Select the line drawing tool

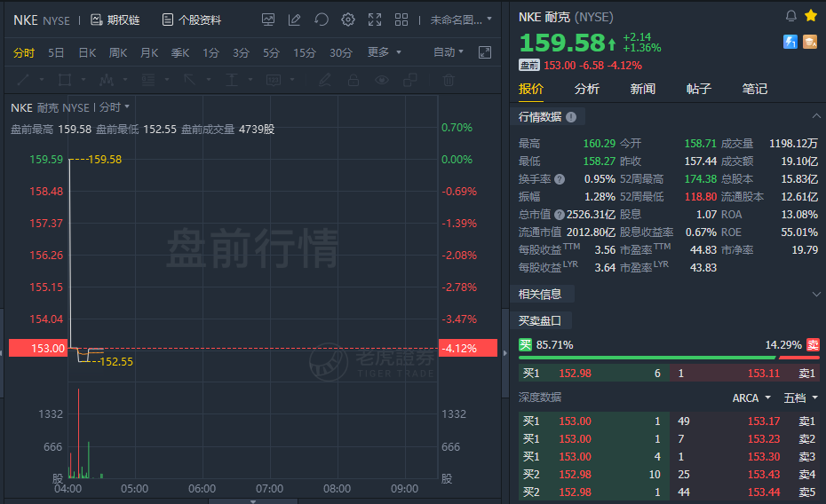tap(23, 80)
